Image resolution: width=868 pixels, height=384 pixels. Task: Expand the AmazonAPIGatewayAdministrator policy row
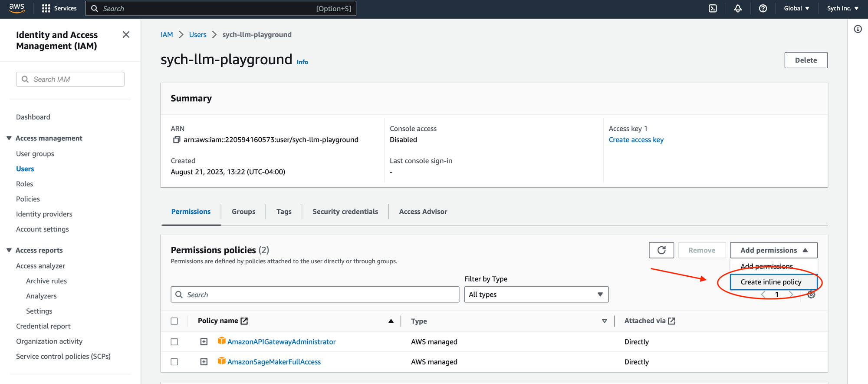coord(204,341)
